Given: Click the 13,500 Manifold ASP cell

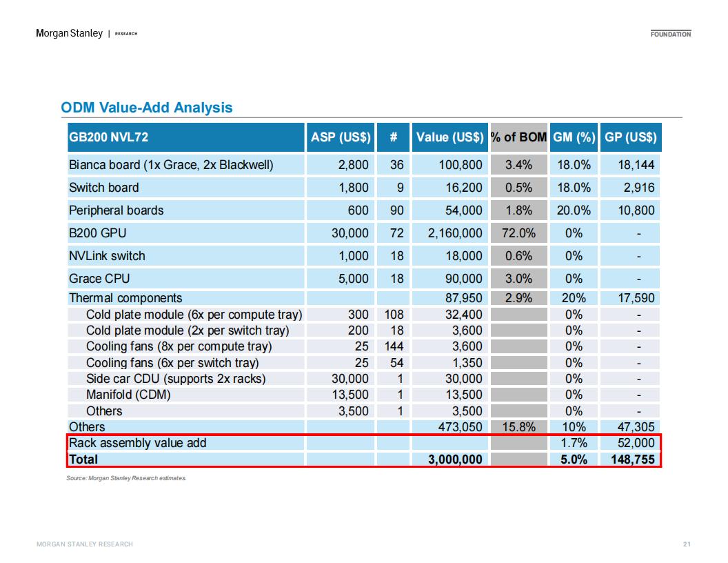Looking at the screenshot, I should 350,395.
